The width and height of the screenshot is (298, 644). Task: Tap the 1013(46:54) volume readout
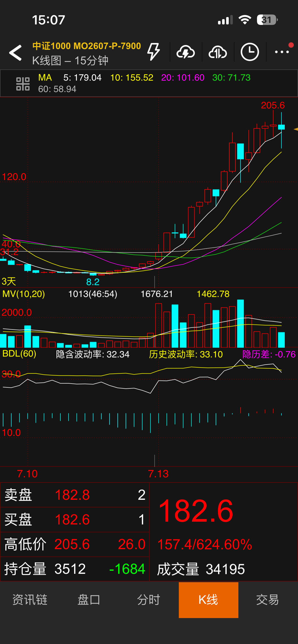click(93, 294)
